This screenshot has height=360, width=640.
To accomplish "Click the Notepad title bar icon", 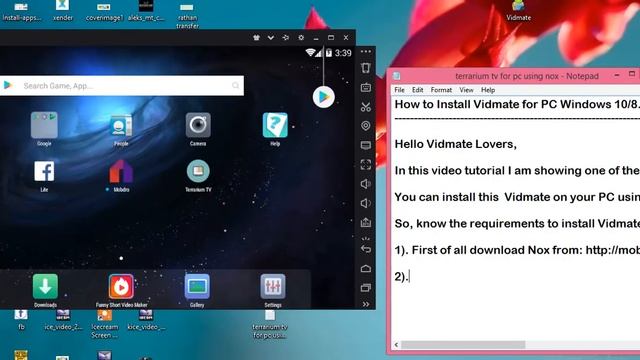I will pos(396,76).
